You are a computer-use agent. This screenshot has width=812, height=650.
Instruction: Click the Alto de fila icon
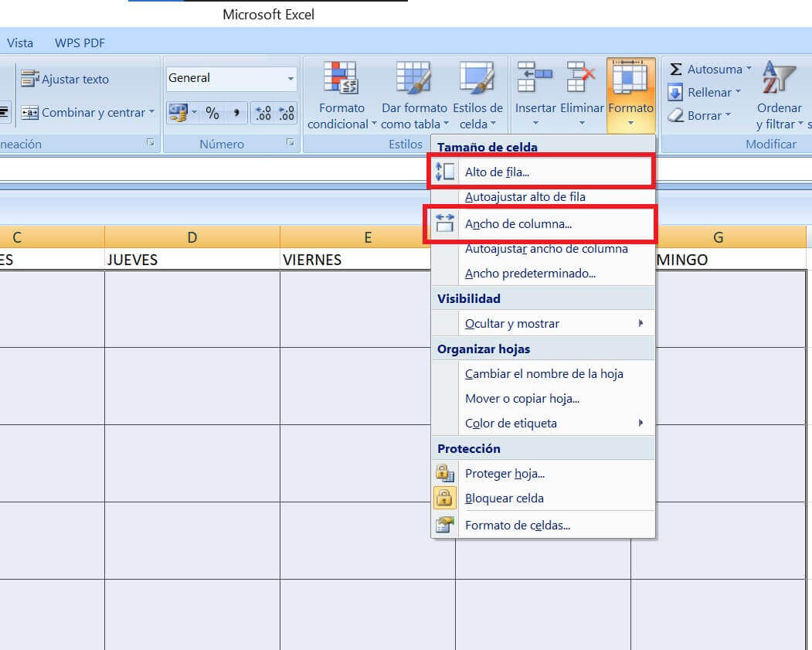tap(445, 172)
